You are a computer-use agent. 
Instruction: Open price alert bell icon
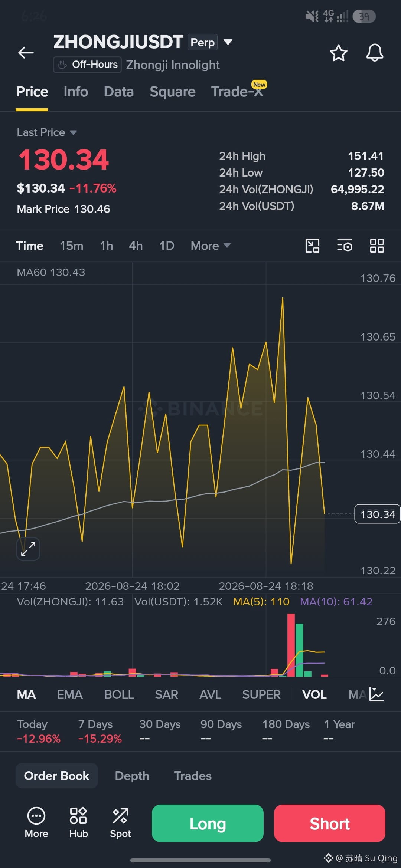click(x=375, y=53)
